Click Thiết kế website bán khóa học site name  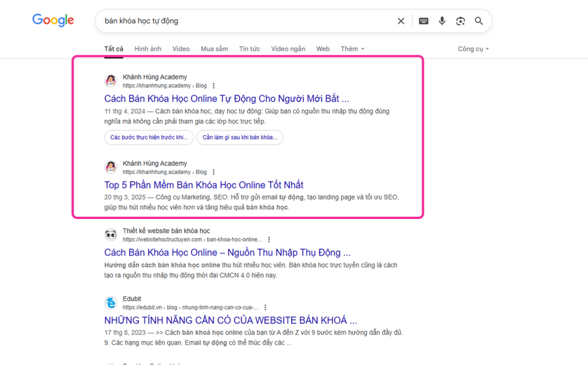pyautogui.click(x=166, y=231)
